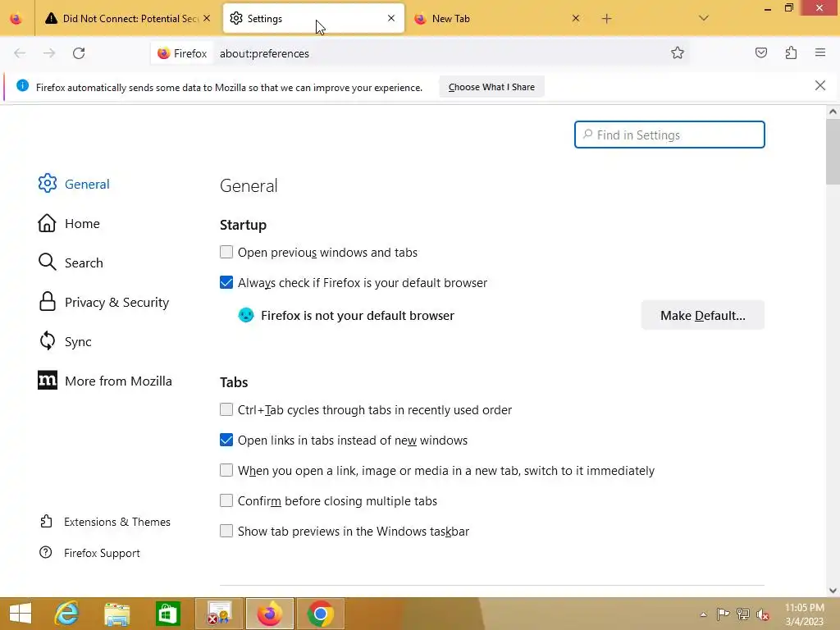
Task: Open More from Mozilla category
Action: [x=105, y=381]
